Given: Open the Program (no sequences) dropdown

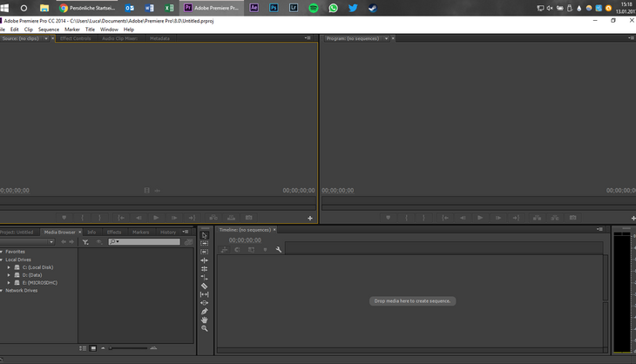Looking at the screenshot, I should coord(386,38).
